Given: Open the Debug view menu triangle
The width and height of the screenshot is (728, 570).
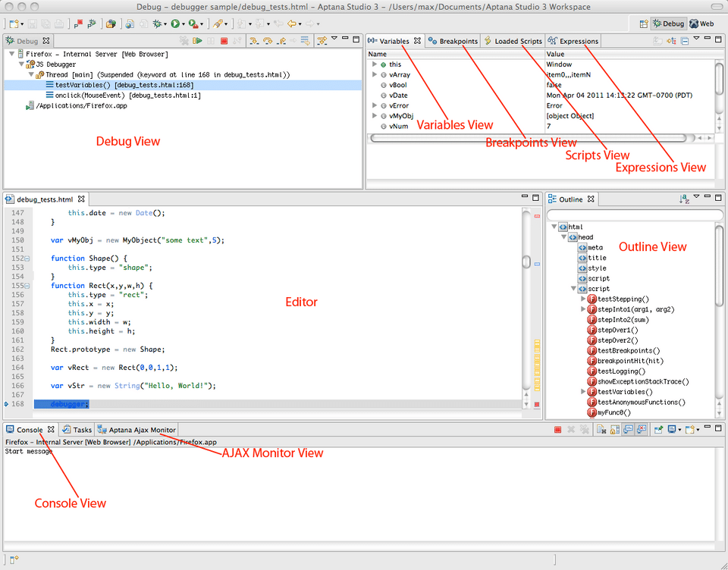Looking at the screenshot, I should (334, 39).
